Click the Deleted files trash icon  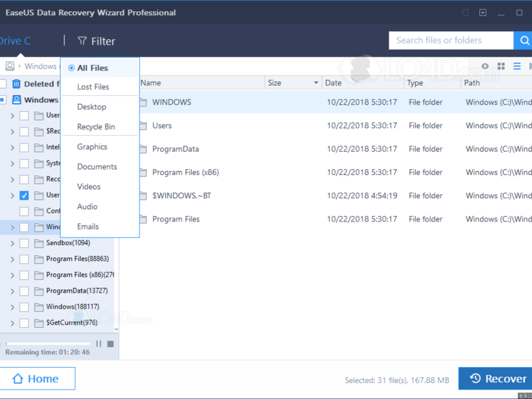pos(16,84)
